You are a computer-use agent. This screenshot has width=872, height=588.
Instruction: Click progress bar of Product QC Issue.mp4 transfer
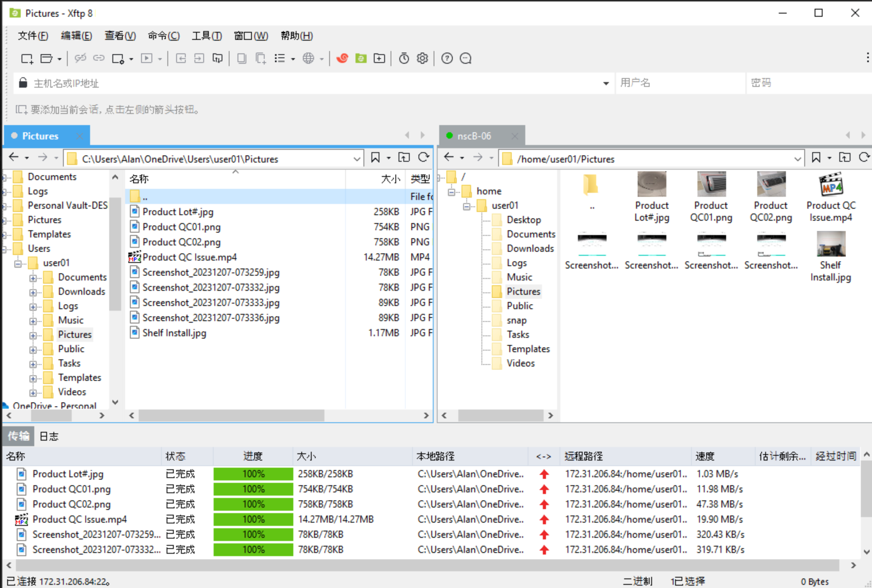pyautogui.click(x=253, y=519)
